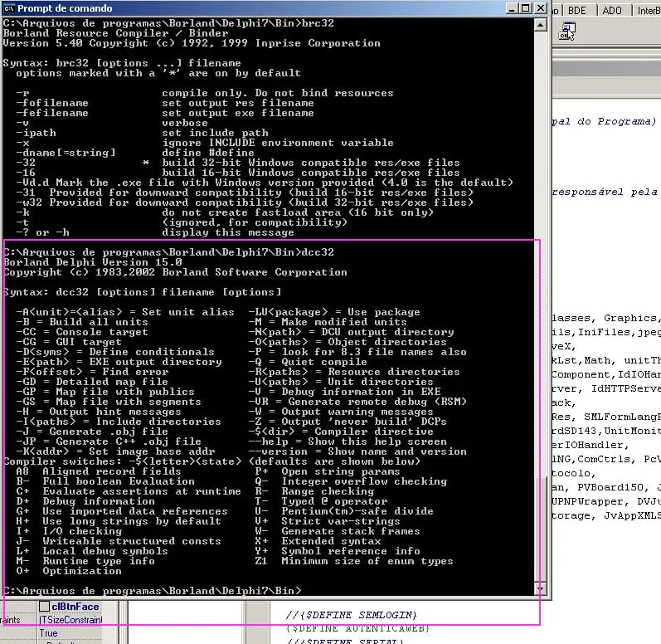Click the last empty prompt line in console
Screen dimensions: 661x644
[x=153, y=591]
